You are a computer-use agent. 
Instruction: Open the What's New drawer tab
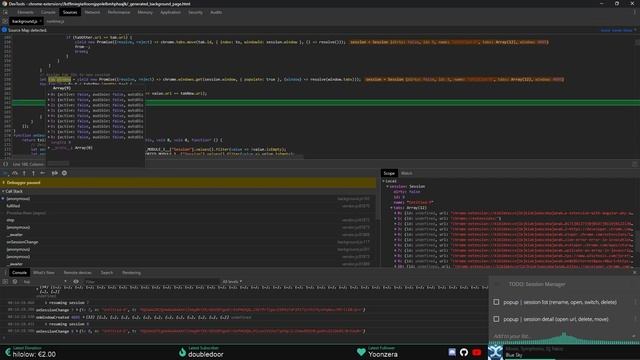[x=44, y=273]
